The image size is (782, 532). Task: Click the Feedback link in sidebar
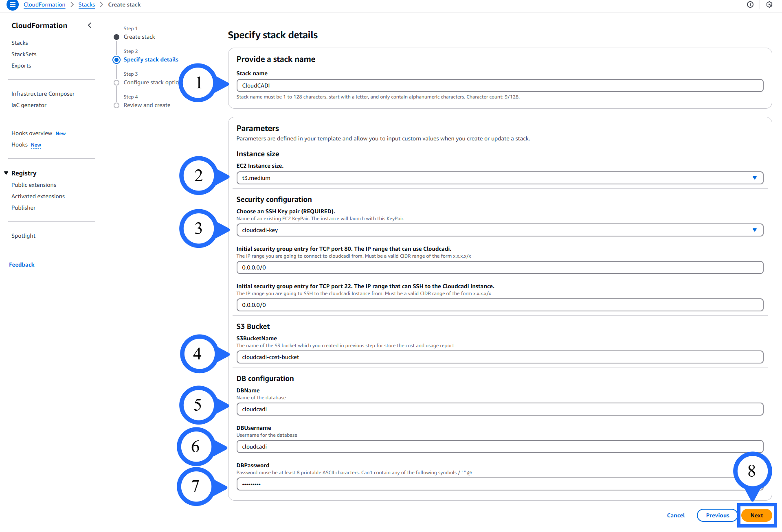point(22,265)
